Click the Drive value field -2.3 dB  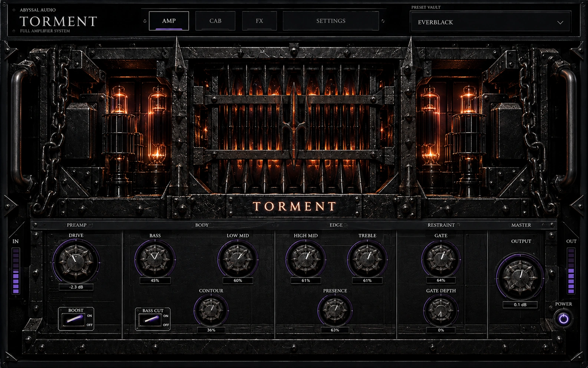pos(76,287)
